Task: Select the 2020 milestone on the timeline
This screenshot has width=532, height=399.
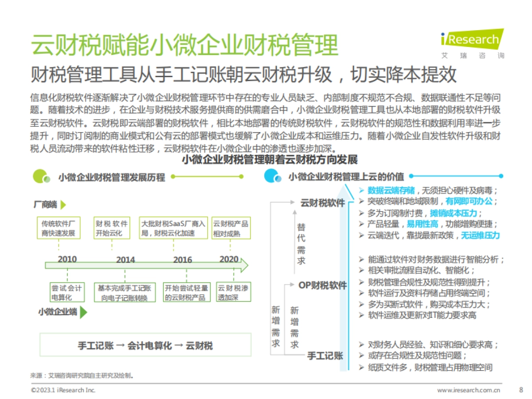Action: [x=229, y=259]
